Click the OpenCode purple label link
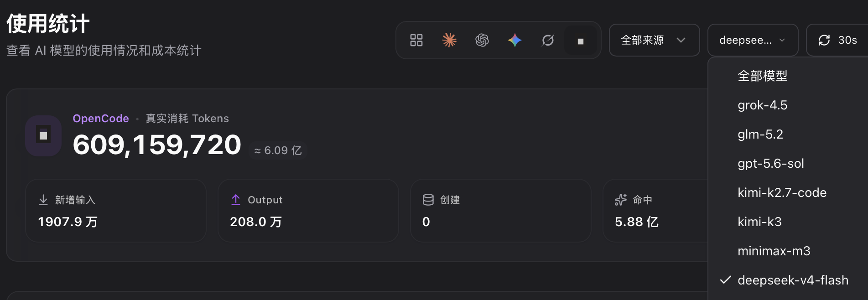This screenshot has height=300, width=868. coord(101,119)
